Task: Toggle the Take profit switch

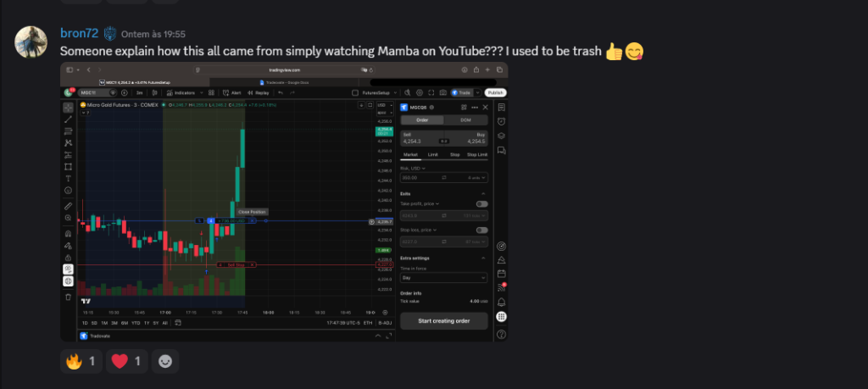Action: pos(481,203)
